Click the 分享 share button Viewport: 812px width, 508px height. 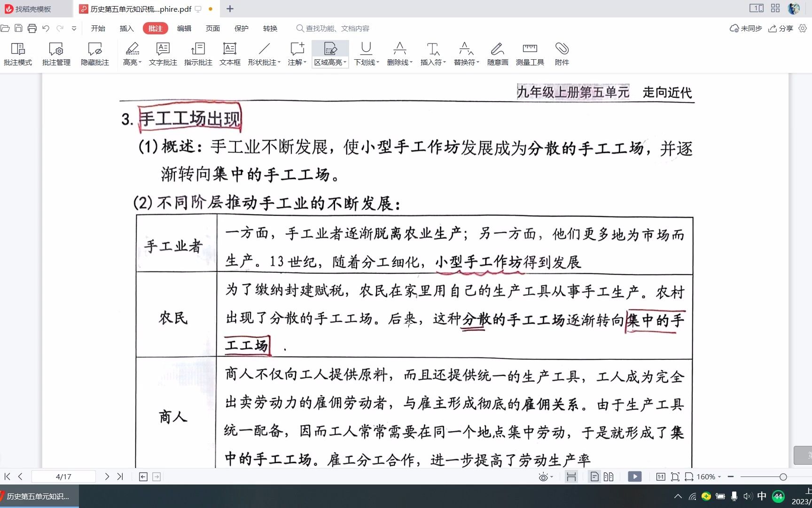[x=781, y=28]
